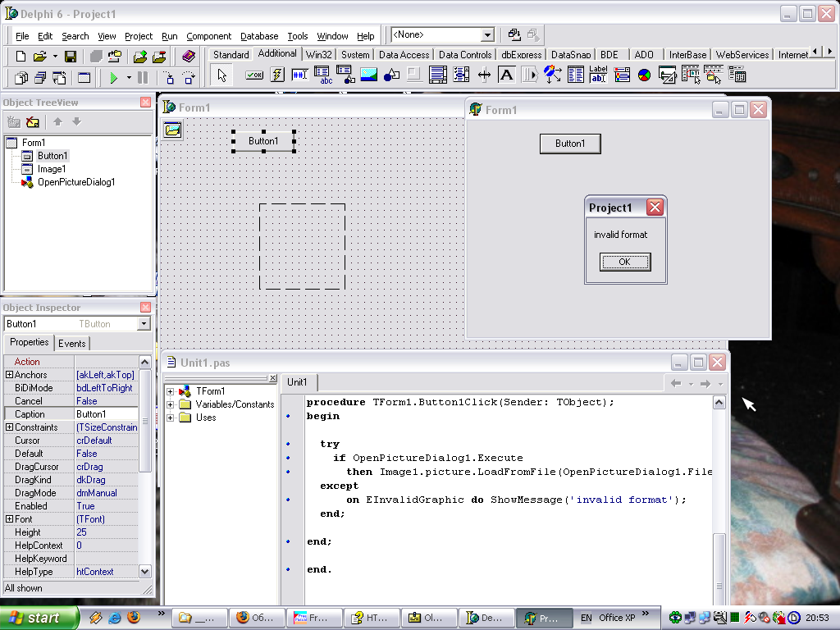Select the BitBtn component icon

[x=253, y=75]
